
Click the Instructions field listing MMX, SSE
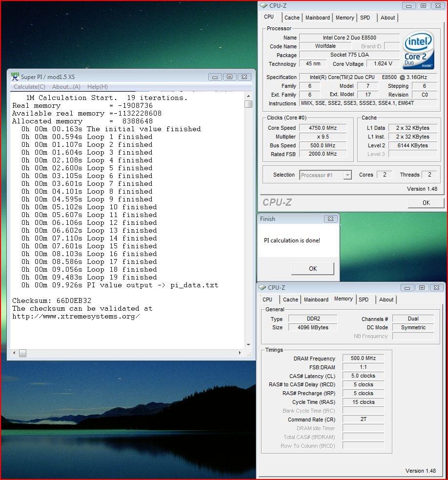coord(368,103)
